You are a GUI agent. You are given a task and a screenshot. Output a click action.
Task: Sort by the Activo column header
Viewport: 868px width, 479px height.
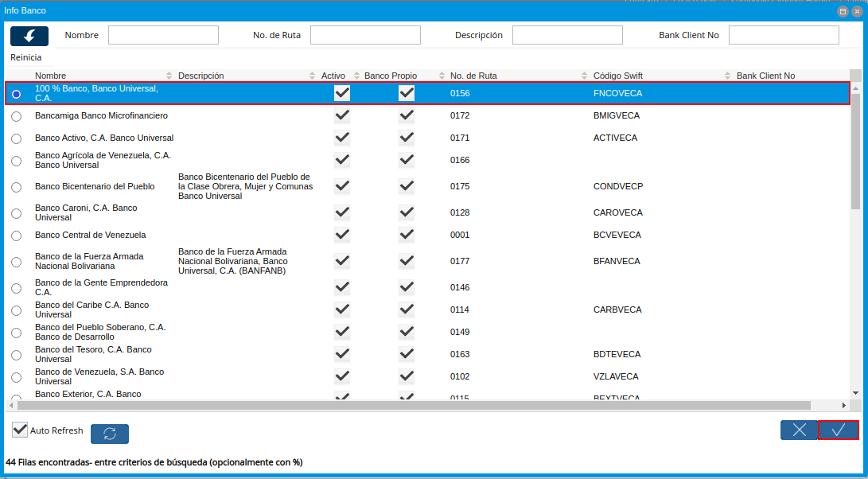coord(333,76)
